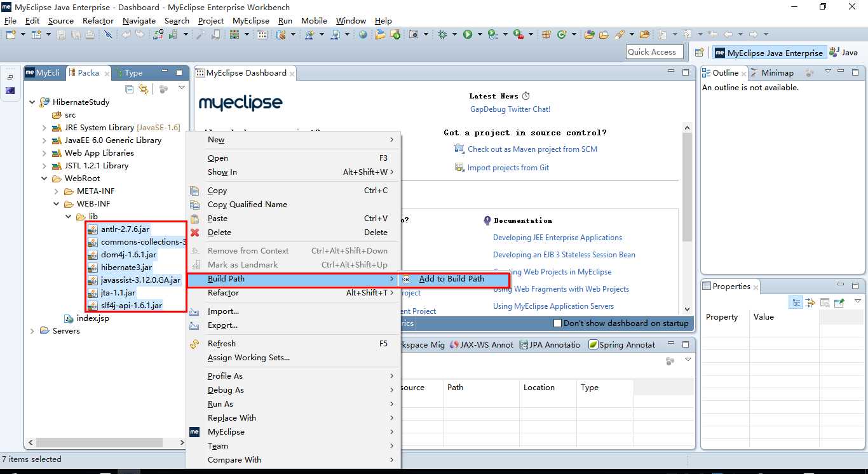Expand the META-INF folder
This screenshot has width=868, height=474.
[57, 191]
